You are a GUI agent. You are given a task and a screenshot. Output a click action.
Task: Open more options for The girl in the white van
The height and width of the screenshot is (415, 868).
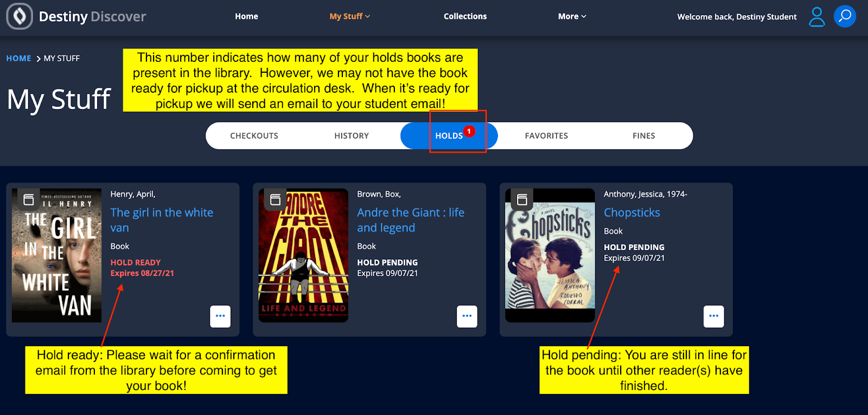point(220,316)
